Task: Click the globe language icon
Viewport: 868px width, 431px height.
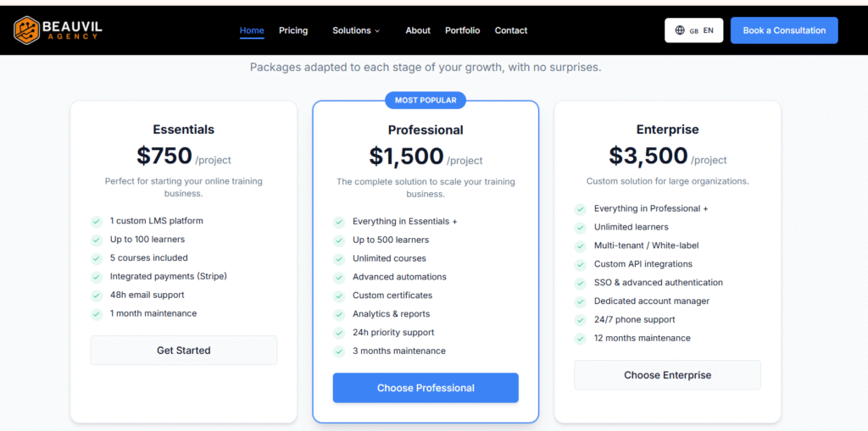Action: [680, 30]
